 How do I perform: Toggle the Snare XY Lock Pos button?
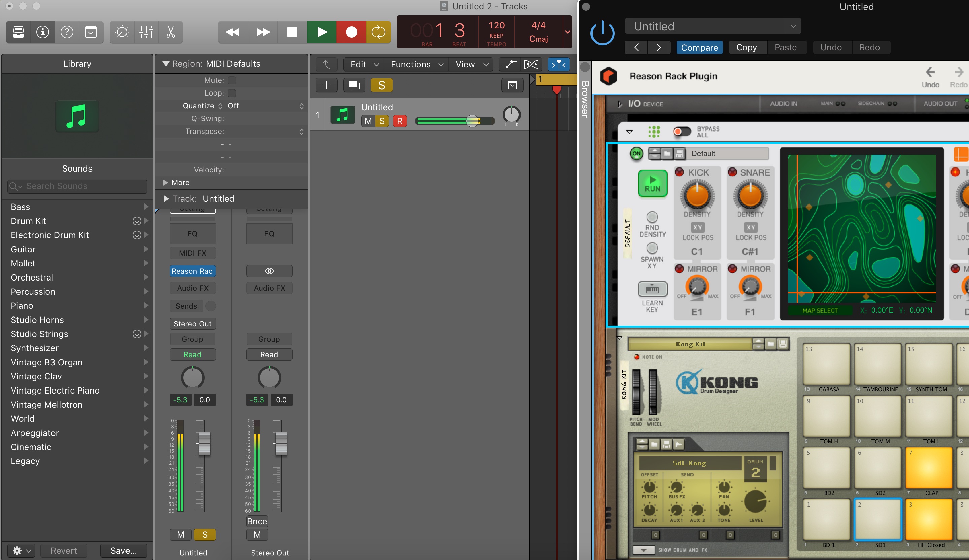click(751, 228)
